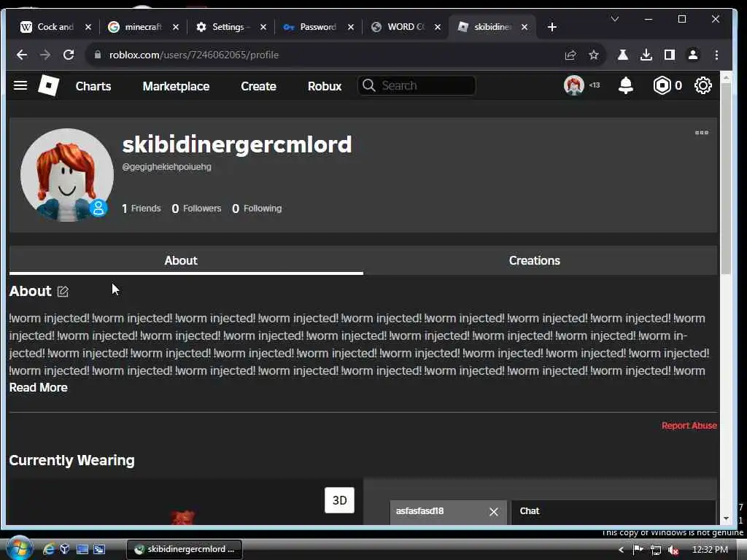
Task: Launch Internet Explorer from taskbar
Action: coord(48,550)
